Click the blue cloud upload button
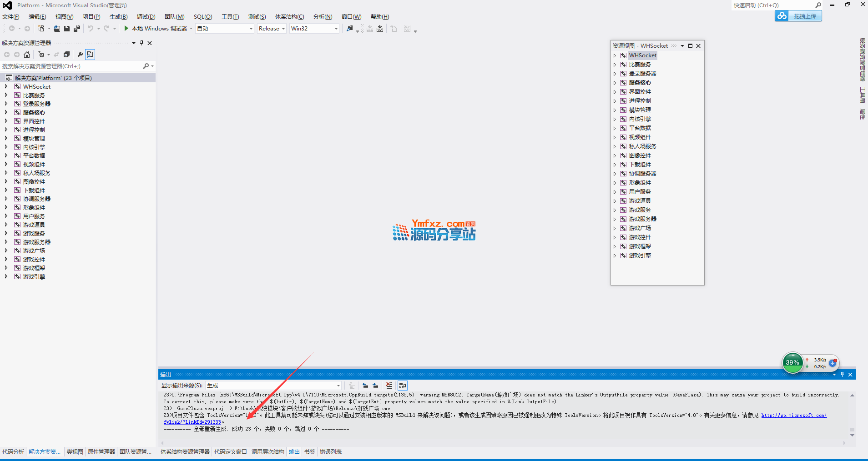 coord(798,16)
